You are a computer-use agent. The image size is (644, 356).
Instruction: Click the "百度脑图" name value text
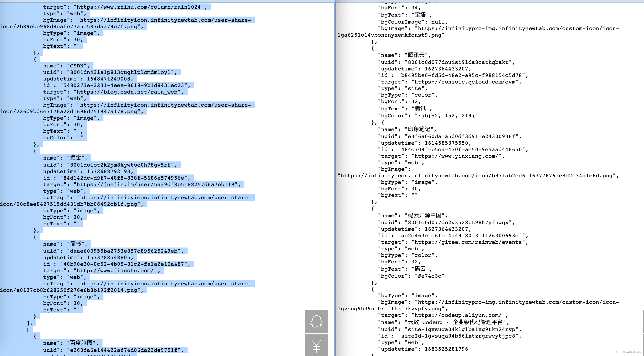81,343
